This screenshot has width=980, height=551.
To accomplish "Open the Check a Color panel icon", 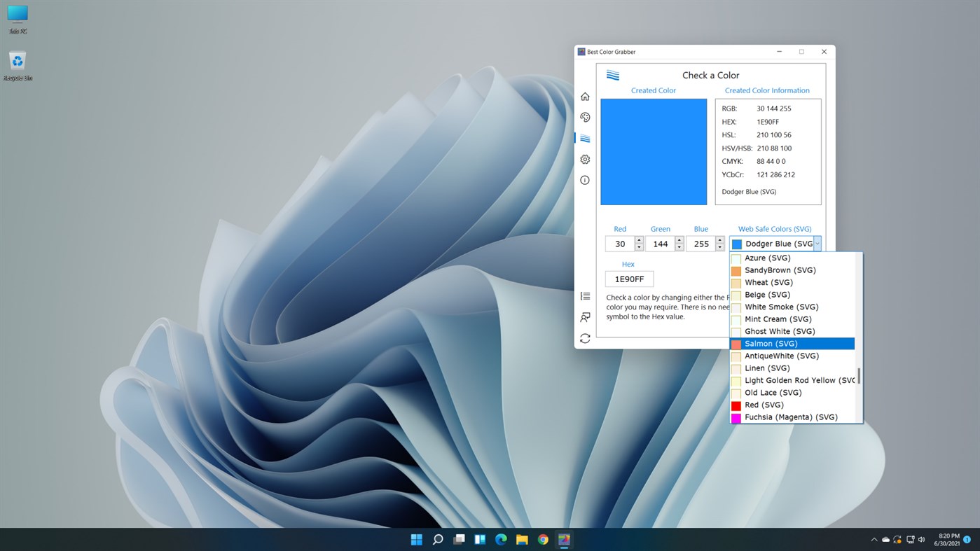I will pos(585,138).
